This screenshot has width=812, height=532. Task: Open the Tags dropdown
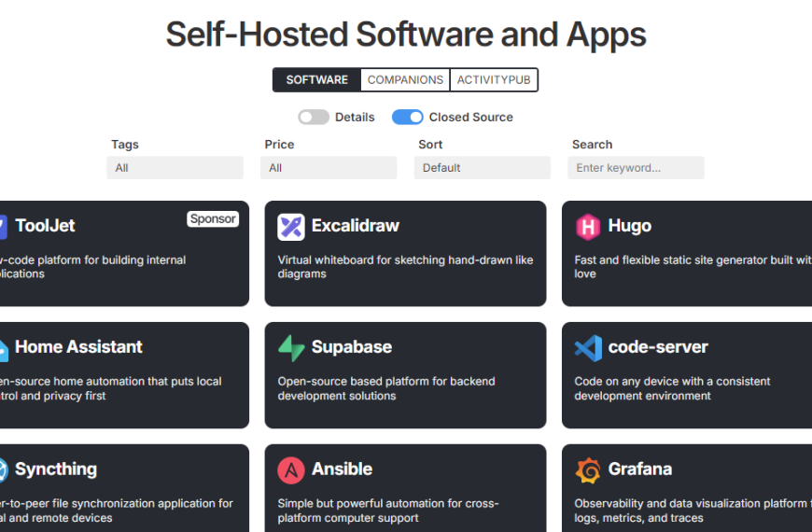pos(175,168)
